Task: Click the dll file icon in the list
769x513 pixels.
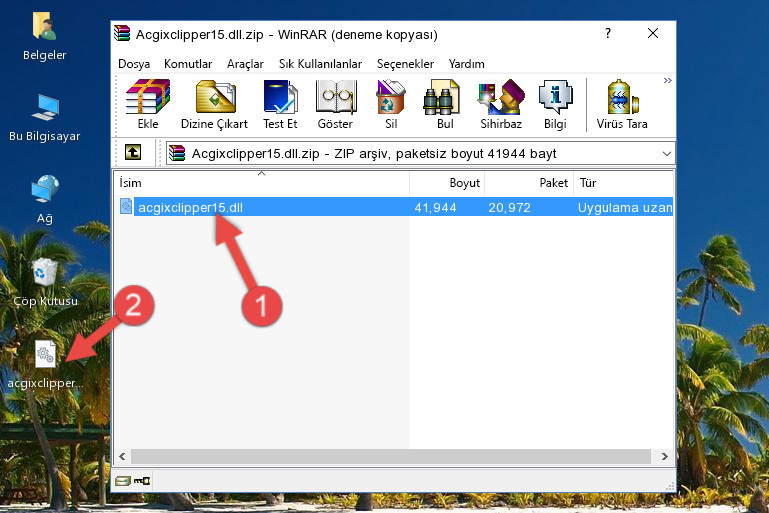Action: (126, 206)
